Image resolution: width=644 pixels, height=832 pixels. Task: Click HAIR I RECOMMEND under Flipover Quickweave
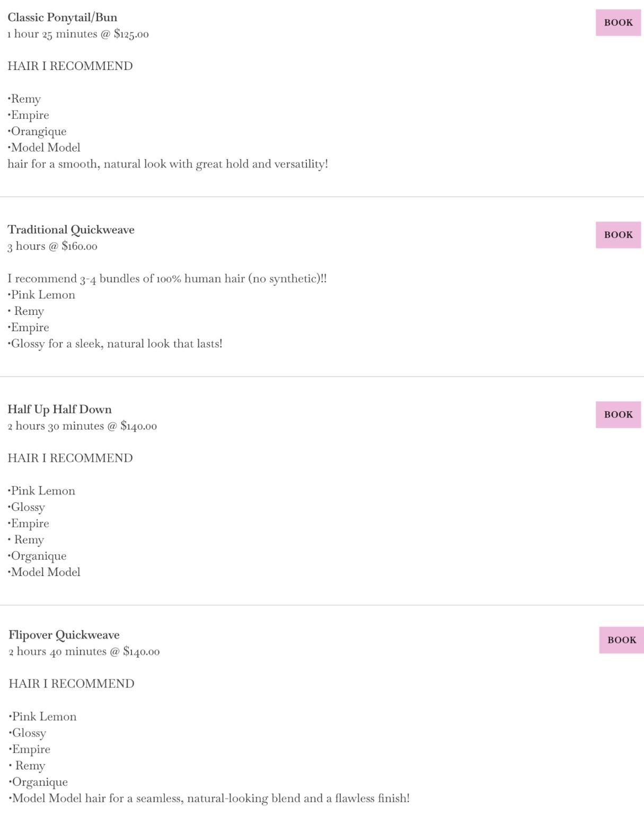pyautogui.click(x=72, y=684)
